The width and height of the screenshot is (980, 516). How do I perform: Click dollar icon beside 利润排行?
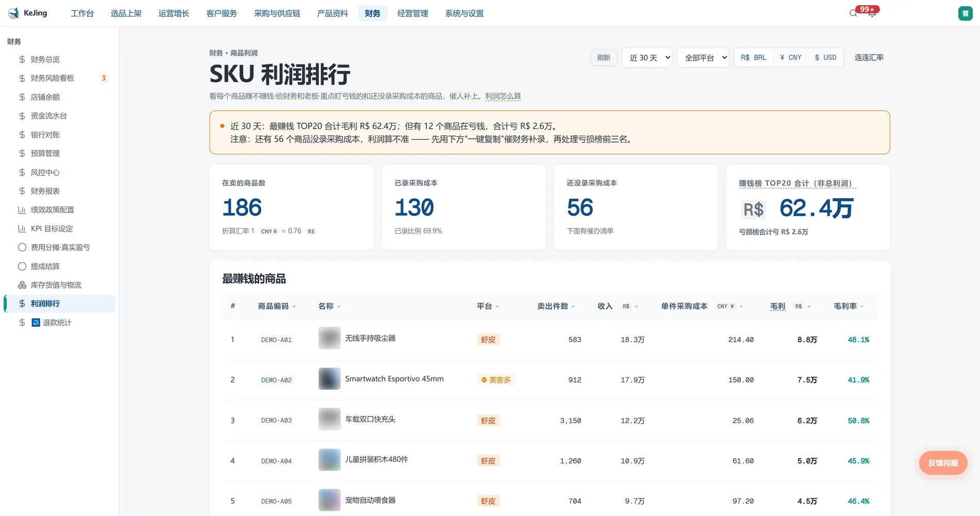(22, 303)
